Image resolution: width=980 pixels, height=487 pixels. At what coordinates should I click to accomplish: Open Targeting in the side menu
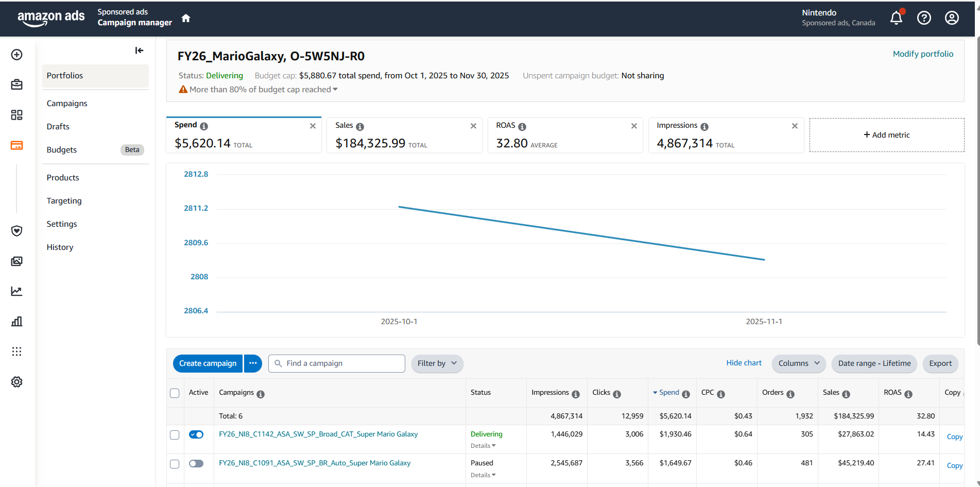(64, 201)
